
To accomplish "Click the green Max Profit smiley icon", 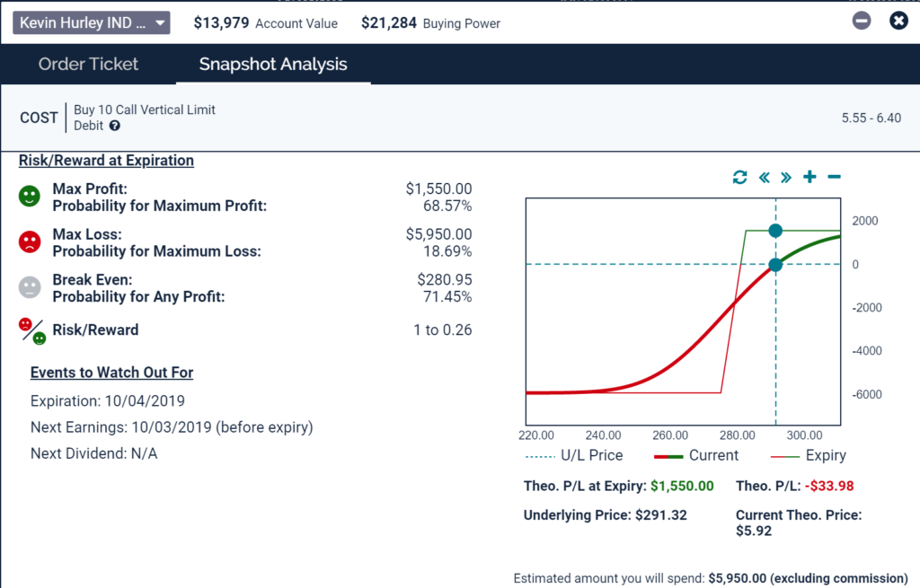I will coord(30,197).
